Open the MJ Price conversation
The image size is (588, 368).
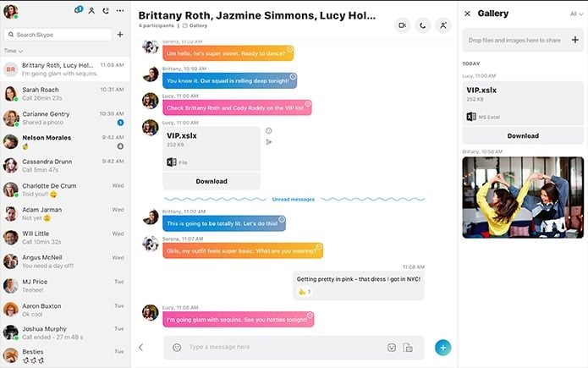click(x=65, y=286)
